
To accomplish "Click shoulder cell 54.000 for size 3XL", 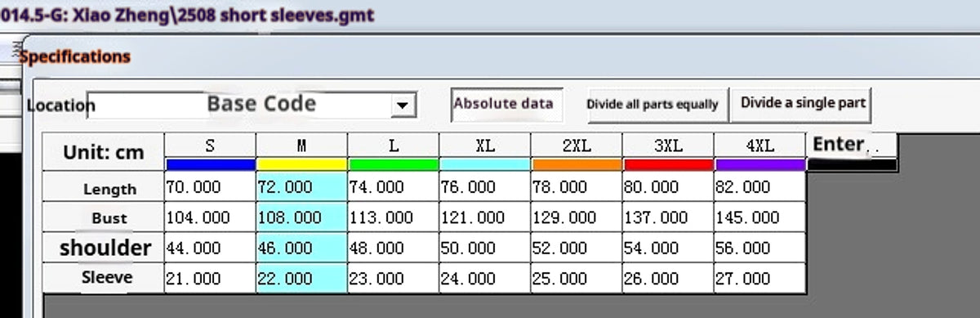I will pyautogui.click(x=667, y=248).
